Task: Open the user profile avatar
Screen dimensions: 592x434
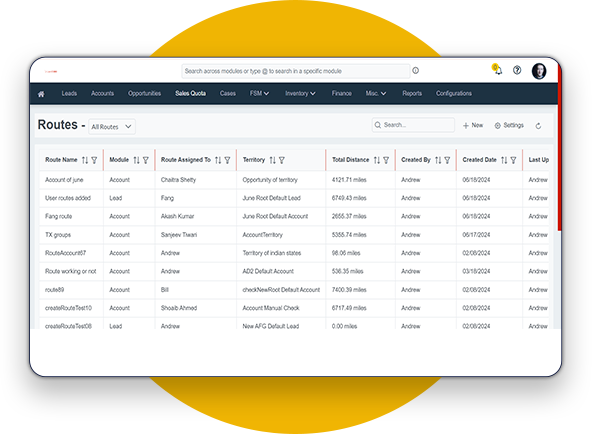Action: [x=539, y=71]
